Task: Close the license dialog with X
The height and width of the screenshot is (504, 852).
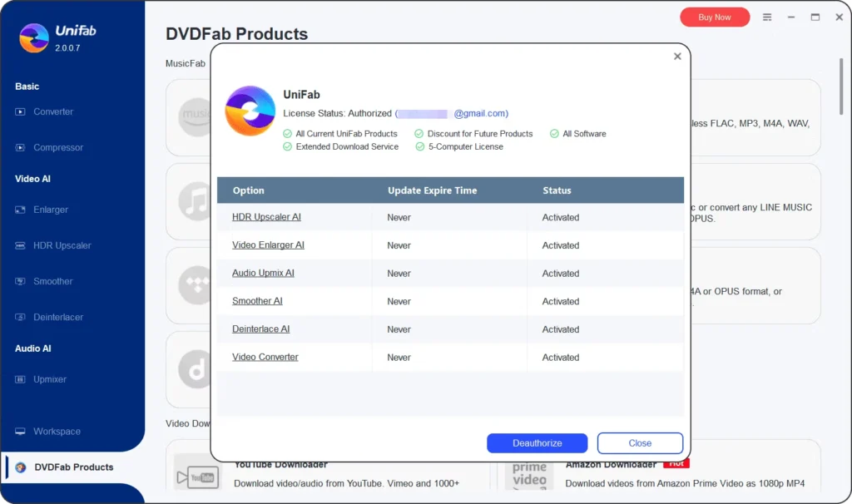Action: click(x=677, y=57)
